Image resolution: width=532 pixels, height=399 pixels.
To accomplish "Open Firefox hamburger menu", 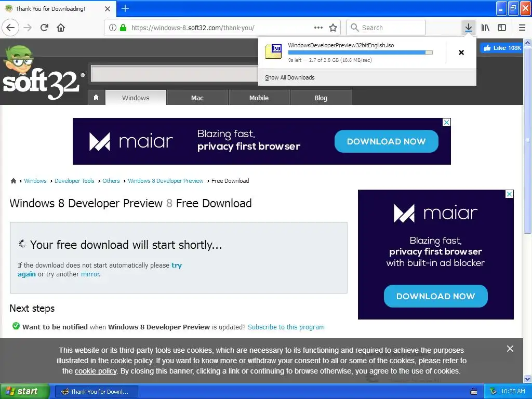I will click(x=522, y=28).
